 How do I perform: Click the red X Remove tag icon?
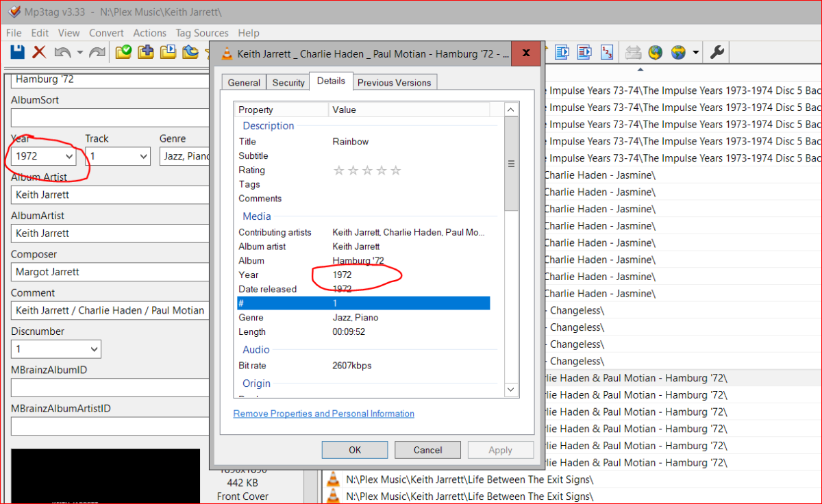(40, 52)
